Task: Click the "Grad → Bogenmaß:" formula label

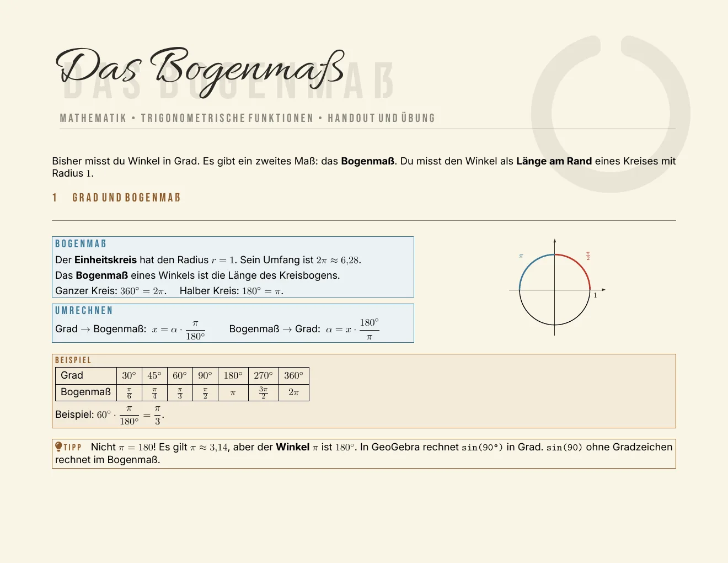Action: [101, 329]
